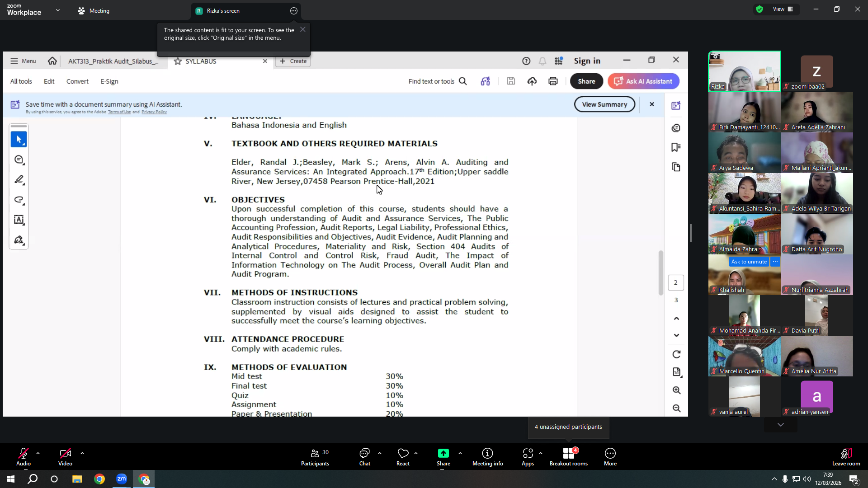
Task: Open Terms of Use link
Action: [119, 112]
